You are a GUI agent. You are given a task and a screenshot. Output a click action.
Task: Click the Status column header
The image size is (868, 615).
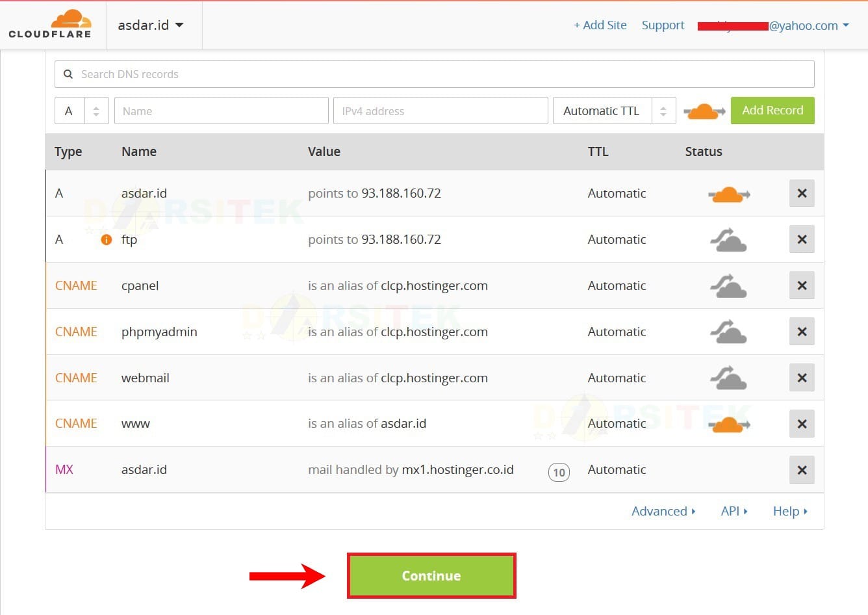pos(704,151)
